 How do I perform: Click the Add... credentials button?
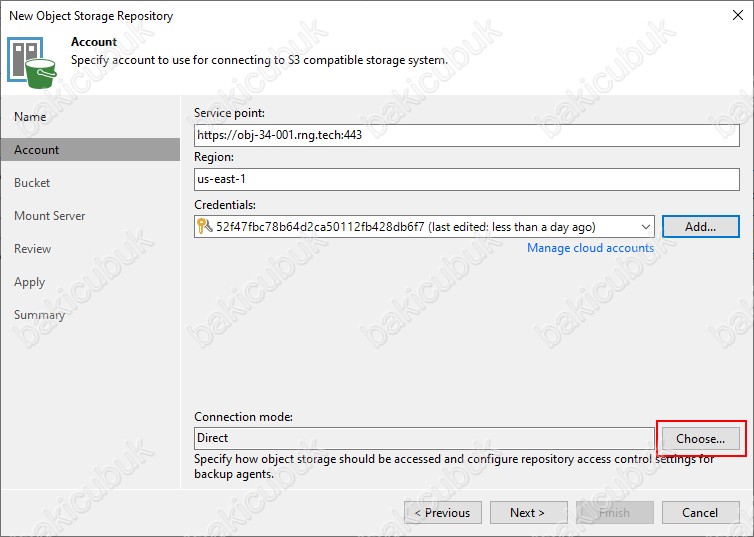click(x=701, y=226)
